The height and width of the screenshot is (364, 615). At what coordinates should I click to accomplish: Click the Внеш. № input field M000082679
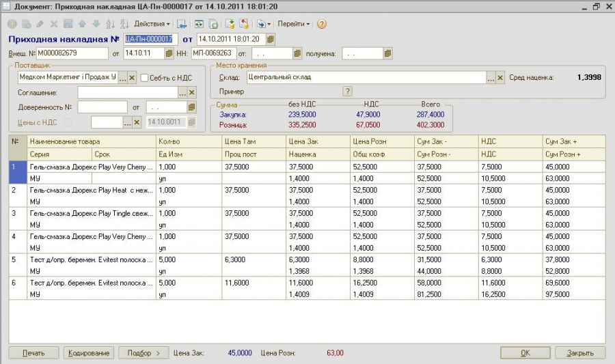pos(72,53)
